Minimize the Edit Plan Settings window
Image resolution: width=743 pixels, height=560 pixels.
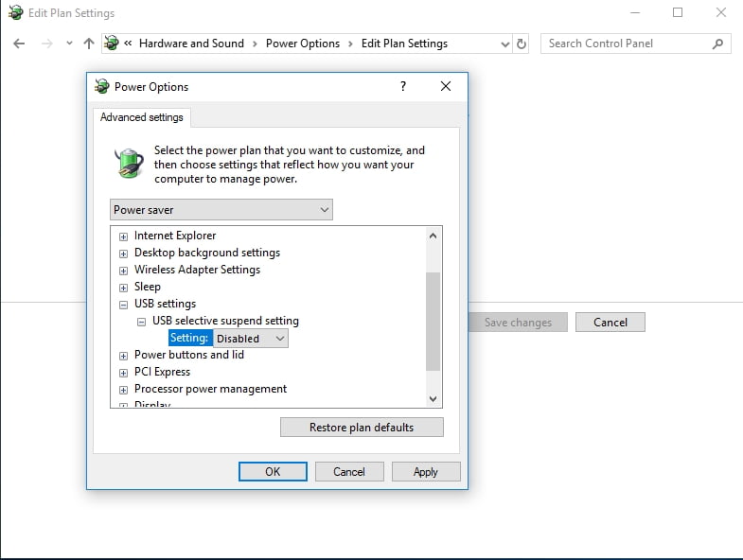[x=635, y=13]
